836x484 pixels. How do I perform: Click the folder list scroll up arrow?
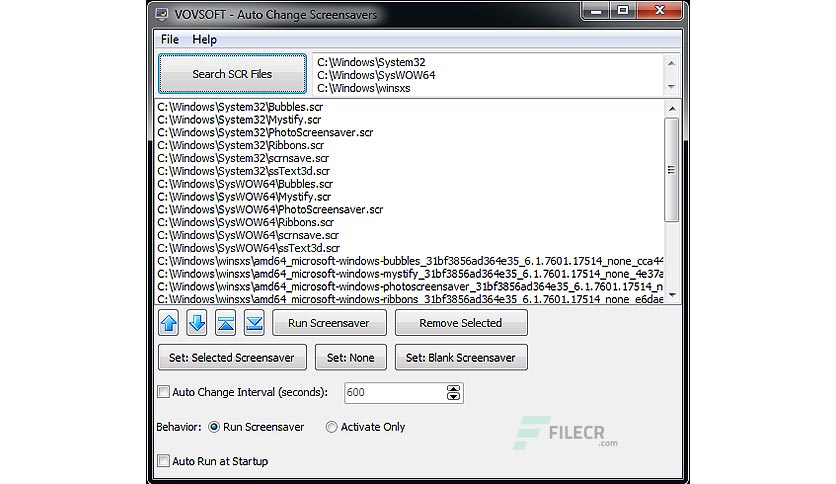[671, 63]
